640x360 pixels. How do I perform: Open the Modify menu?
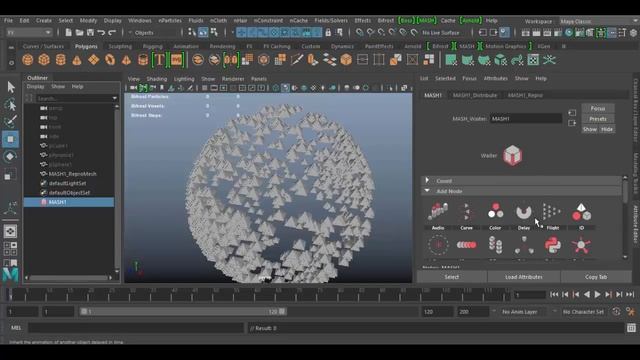88,20
